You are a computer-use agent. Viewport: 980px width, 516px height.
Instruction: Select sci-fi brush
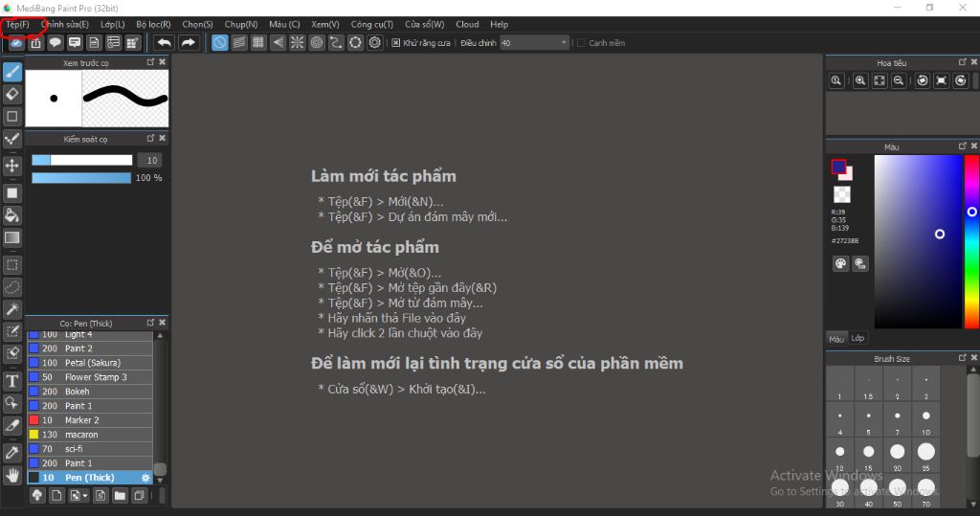(90, 449)
